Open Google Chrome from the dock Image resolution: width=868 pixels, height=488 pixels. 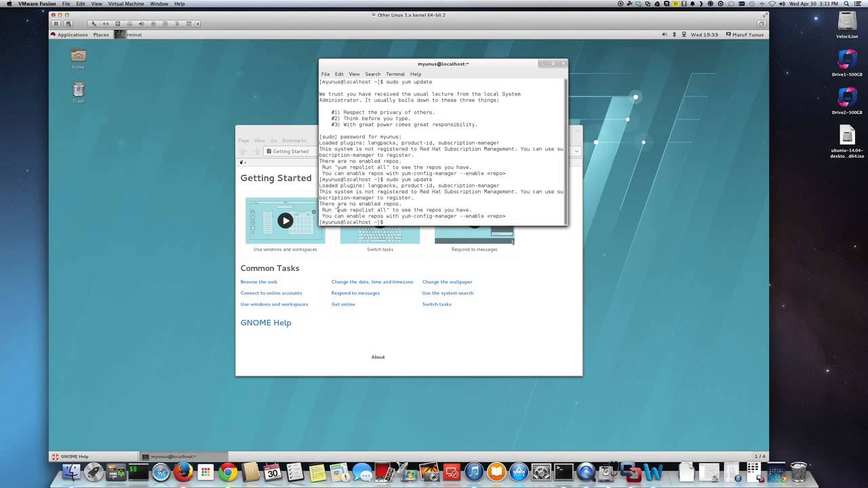point(228,472)
